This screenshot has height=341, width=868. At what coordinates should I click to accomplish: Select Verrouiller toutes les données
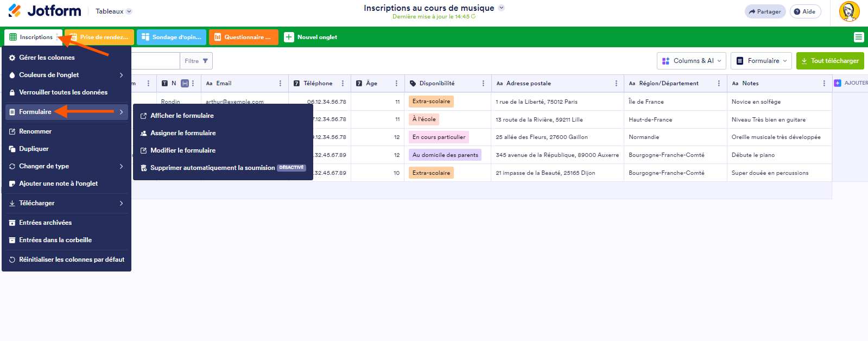[66, 92]
